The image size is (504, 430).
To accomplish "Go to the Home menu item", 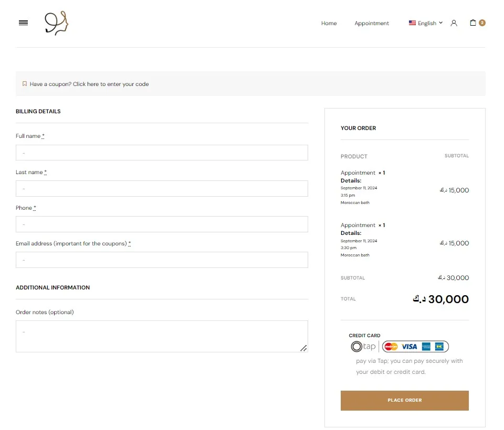I will tap(329, 23).
